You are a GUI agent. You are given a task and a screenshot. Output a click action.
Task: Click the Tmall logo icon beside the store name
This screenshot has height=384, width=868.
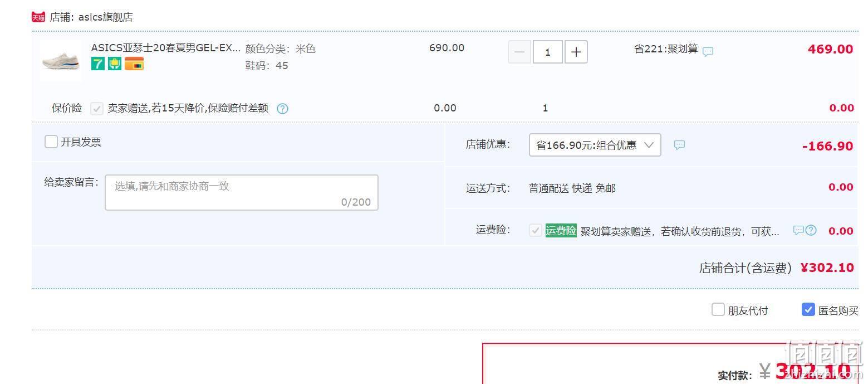pos(38,17)
